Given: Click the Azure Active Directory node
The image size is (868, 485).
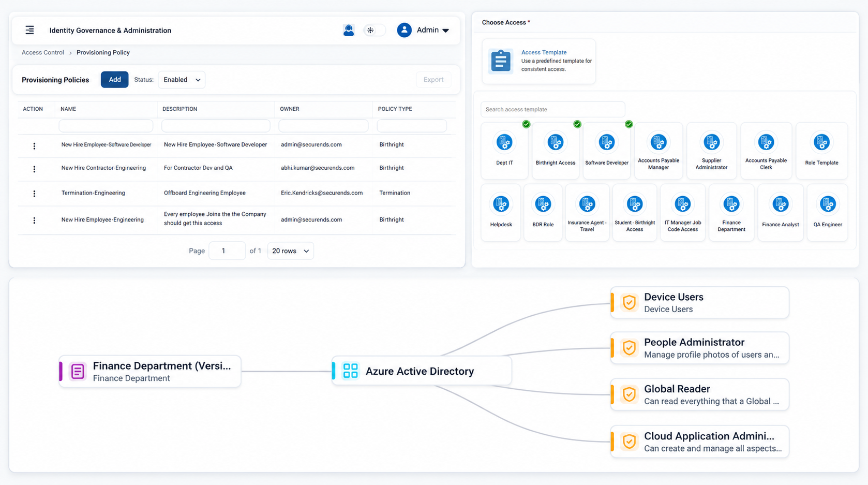Looking at the screenshot, I should 422,371.
